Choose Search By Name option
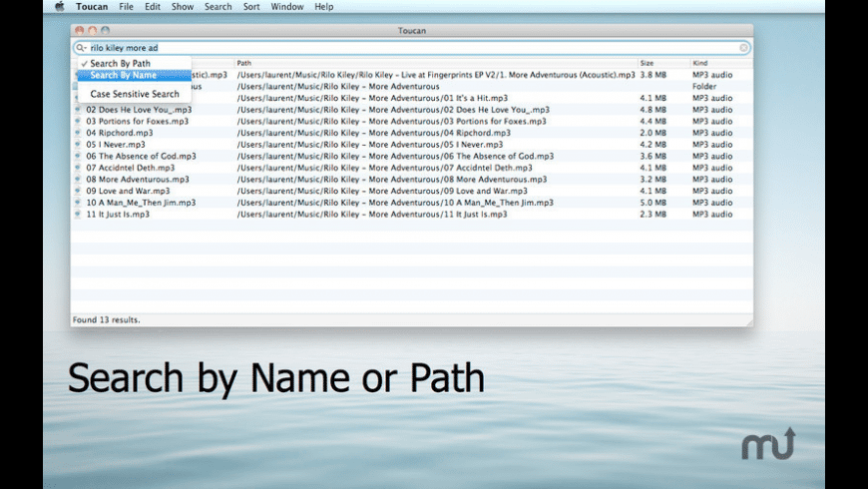Image resolution: width=868 pixels, height=489 pixels. point(135,75)
